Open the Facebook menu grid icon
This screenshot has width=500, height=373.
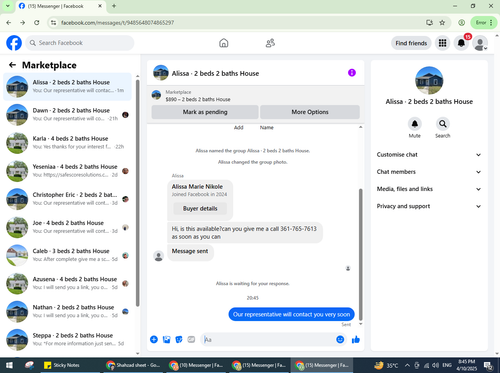(x=442, y=43)
